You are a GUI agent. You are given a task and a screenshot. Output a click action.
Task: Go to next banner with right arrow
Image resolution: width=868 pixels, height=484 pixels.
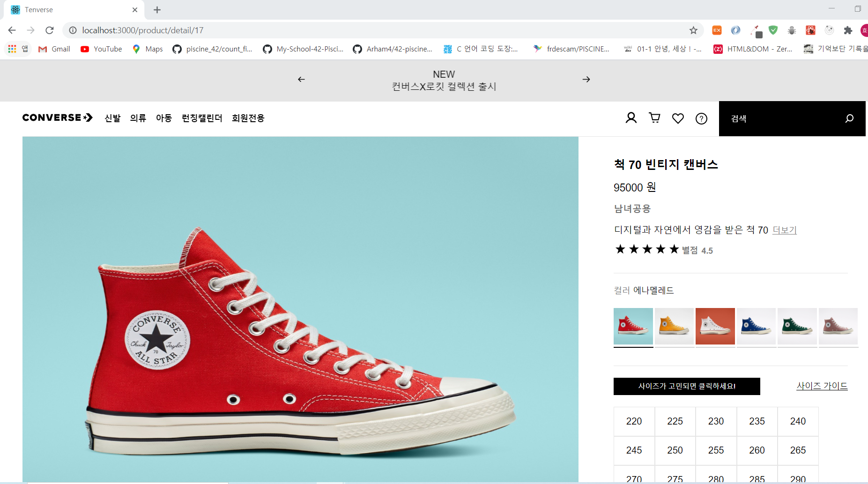586,79
